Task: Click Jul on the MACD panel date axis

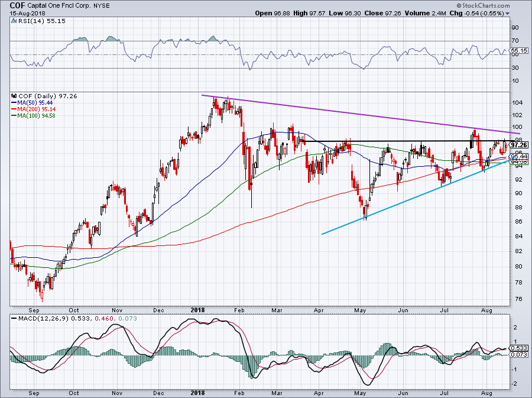Action: pyautogui.click(x=445, y=393)
